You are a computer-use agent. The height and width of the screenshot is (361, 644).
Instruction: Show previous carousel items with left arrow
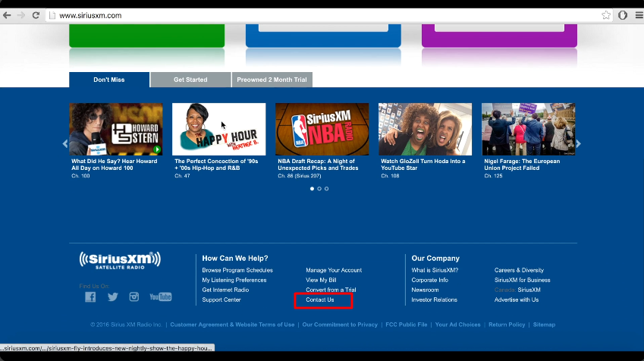[x=65, y=144]
